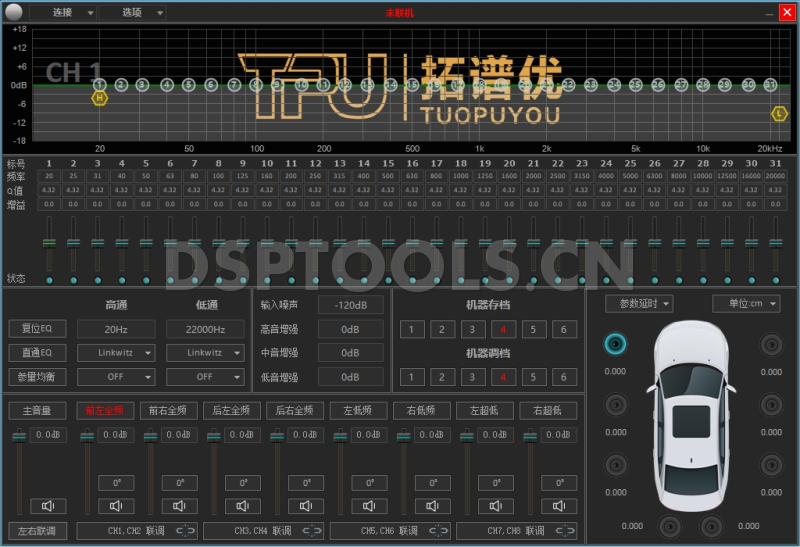This screenshot has height=547, width=800.
Task: Select the highlighted front-left speaker beside the car
Action: pos(615,344)
